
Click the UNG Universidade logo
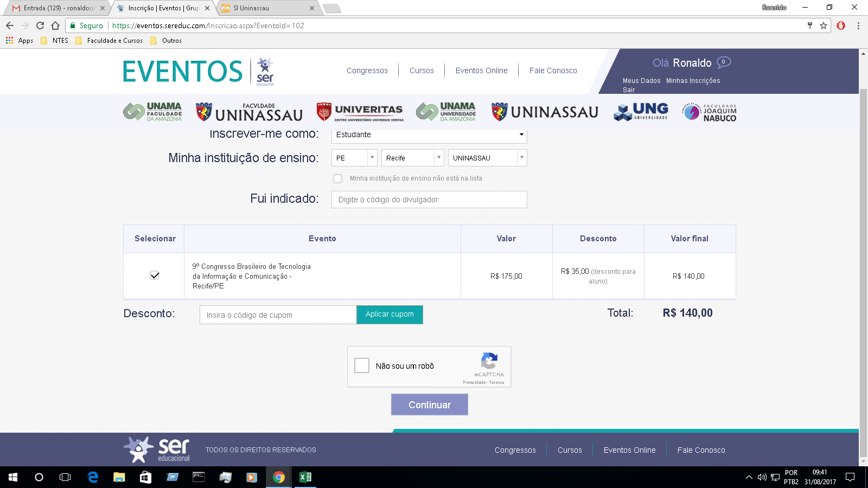click(x=641, y=112)
